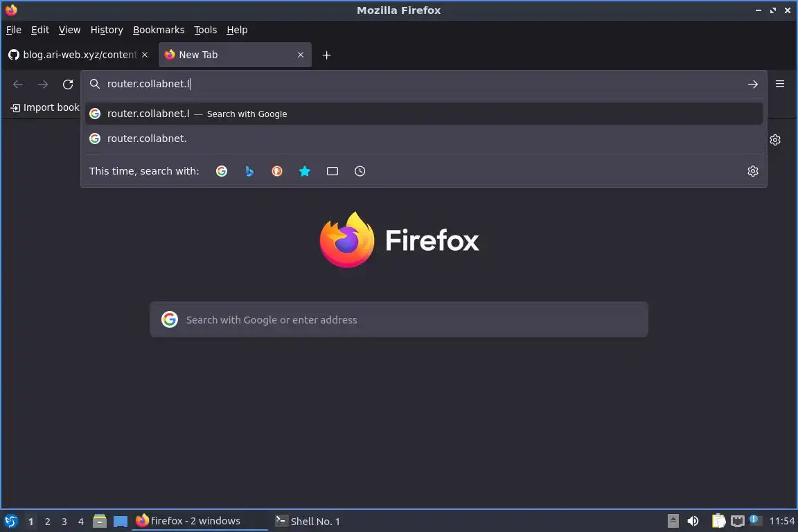Screen dimensions: 798x532
Task: Switch to workspace 3
Action: (64, 522)
